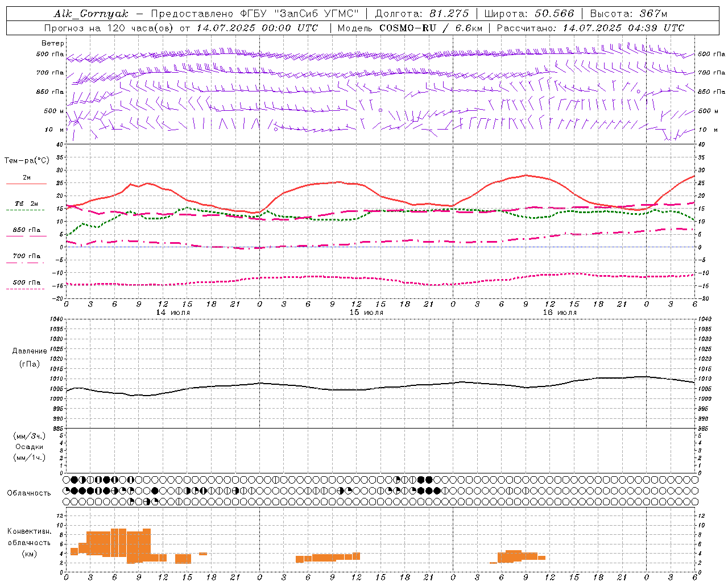728x582 pixels.
Task: Select the Широта: 50.566 value
Action: [529, 14]
